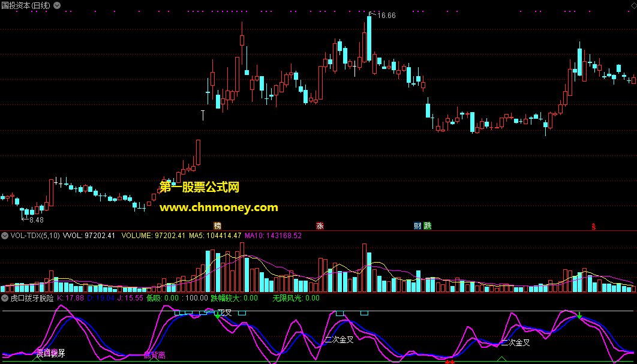The image size is (637, 364).
Task: Click the 16.66 high price label
Action: click(x=386, y=16)
